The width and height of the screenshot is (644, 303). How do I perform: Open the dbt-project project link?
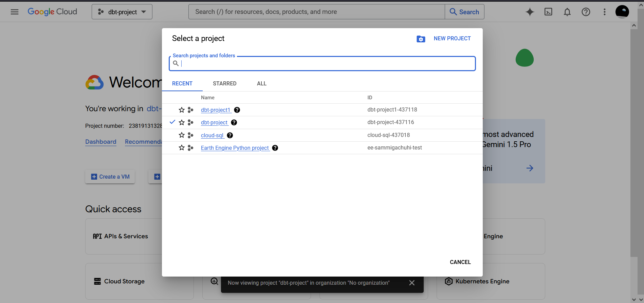pos(214,122)
